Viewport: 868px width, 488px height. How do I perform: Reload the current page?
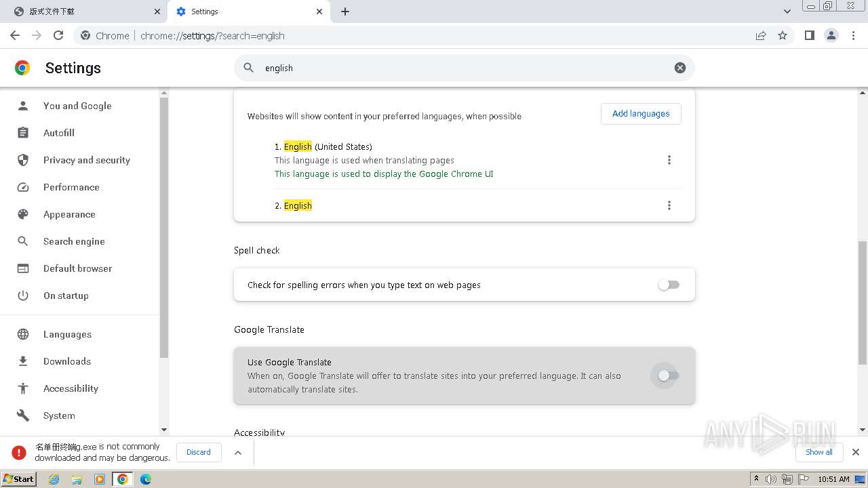click(58, 35)
